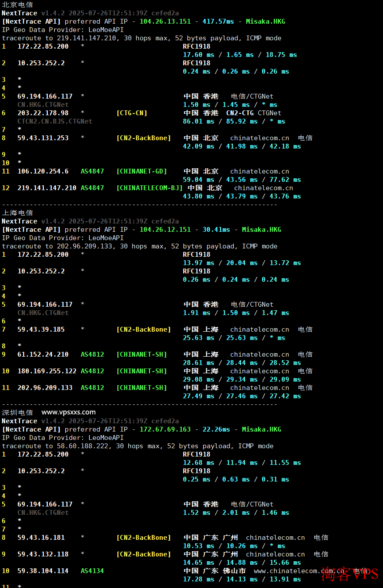Select hop IP 59.43.132.118
Viewport: 383px width, 588px height.
[x=43, y=554]
